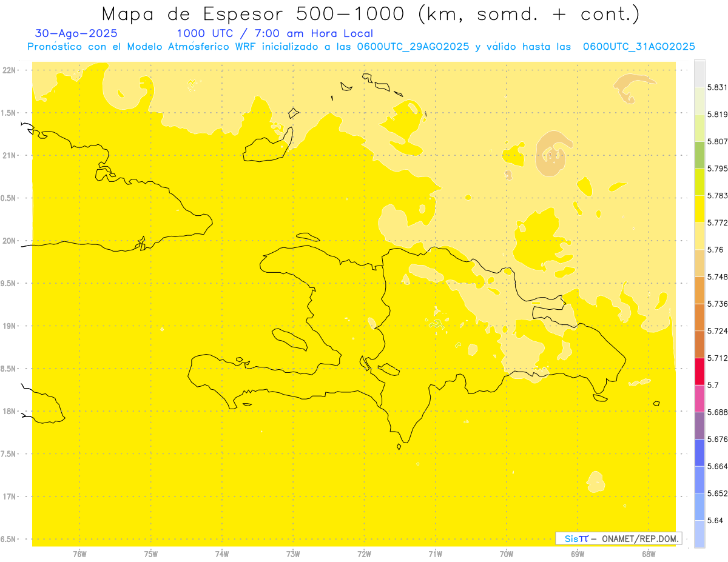Viewport: 728px width, 562px height.
Task: Pick the tan legend swatch between 5.748 and 5.76
Action: 699,263
